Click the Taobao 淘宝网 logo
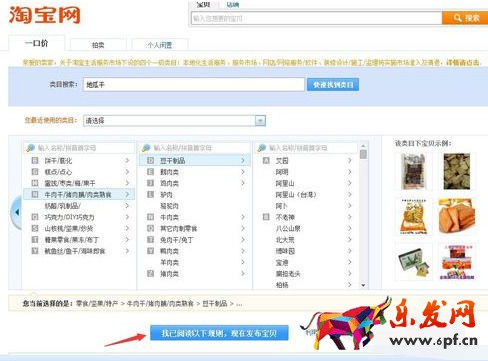This screenshot has width=488, height=361. pyautogui.click(x=45, y=15)
